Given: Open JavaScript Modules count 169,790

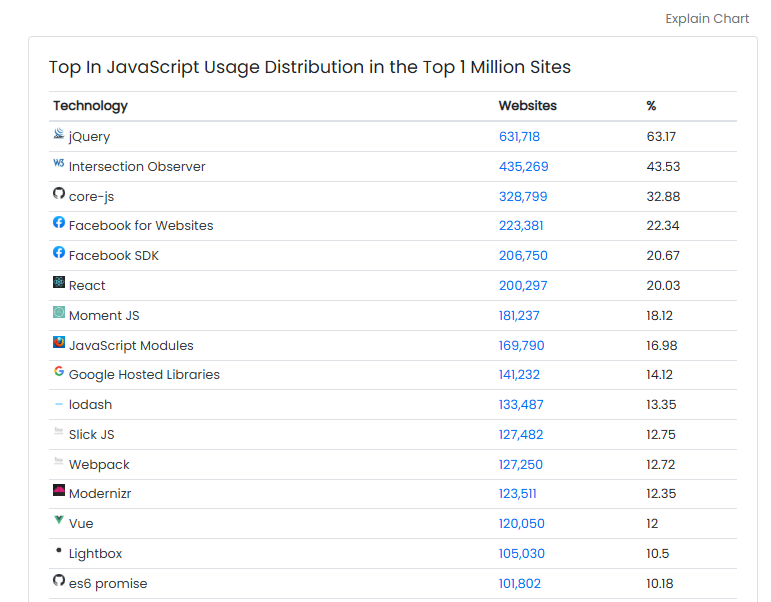Looking at the screenshot, I should point(522,345).
